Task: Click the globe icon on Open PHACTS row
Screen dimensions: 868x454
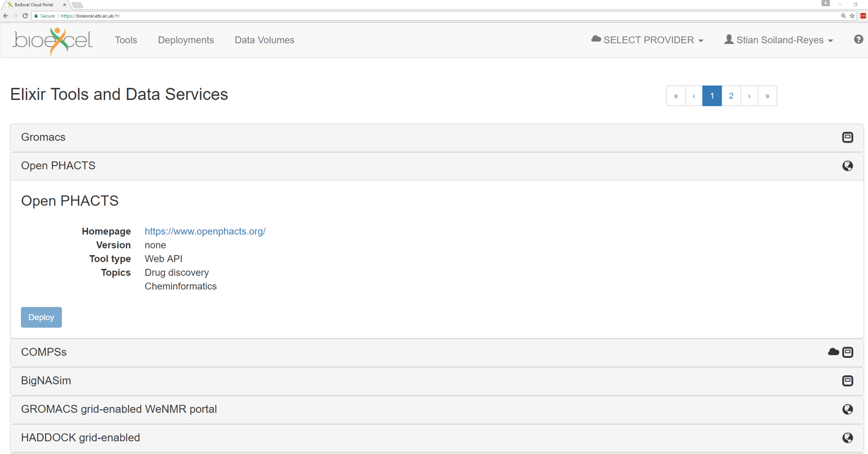Action: (x=848, y=166)
